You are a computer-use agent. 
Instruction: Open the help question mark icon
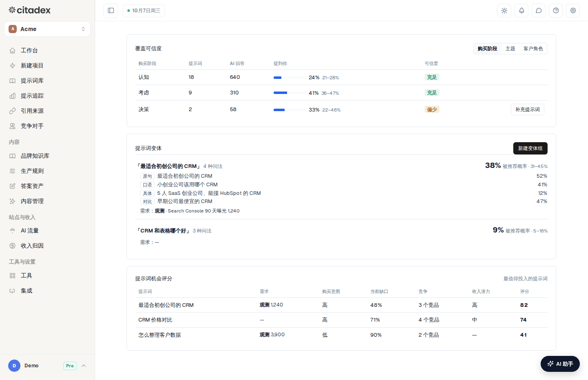(x=556, y=11)
